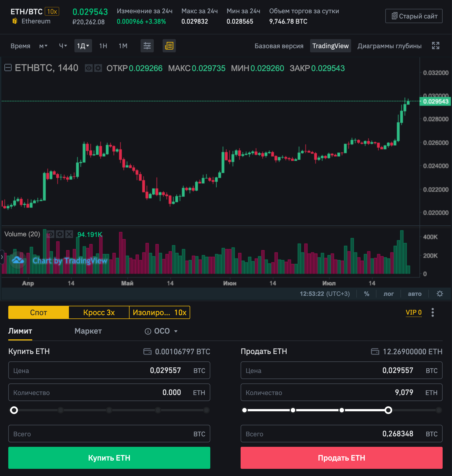The image size is (452, 476).
Task: Set sell slider to 25% marker
Action: [293, 410]
